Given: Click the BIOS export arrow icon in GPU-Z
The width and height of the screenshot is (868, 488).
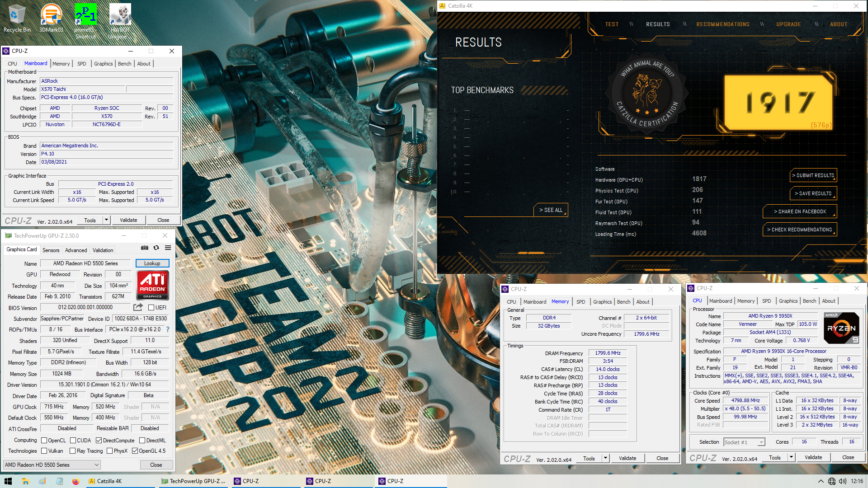Looking at the screenshot, I should click(x=138, y=307).
